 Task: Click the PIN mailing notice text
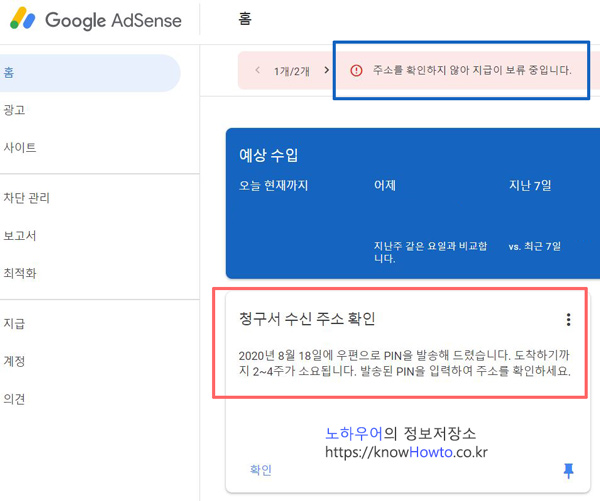click(x=404, y=363)
